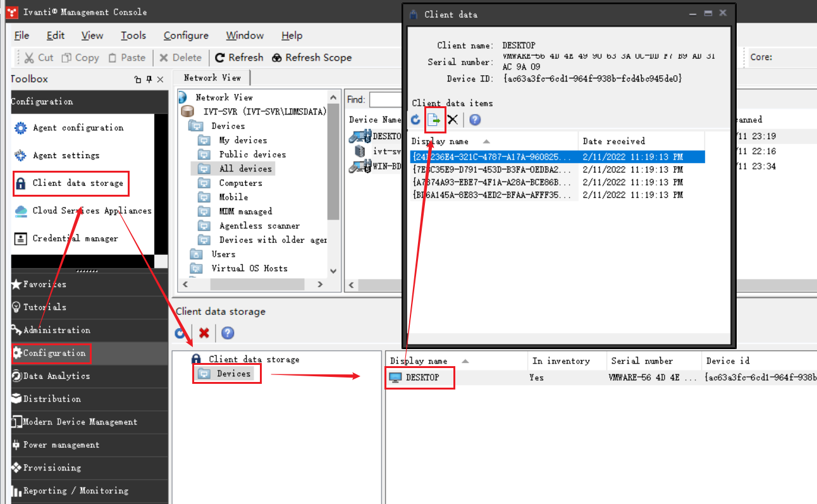Expand the Provisioning toolbox section
The width and height of the screenshot is (817, 504).
[x=52, y=468]
